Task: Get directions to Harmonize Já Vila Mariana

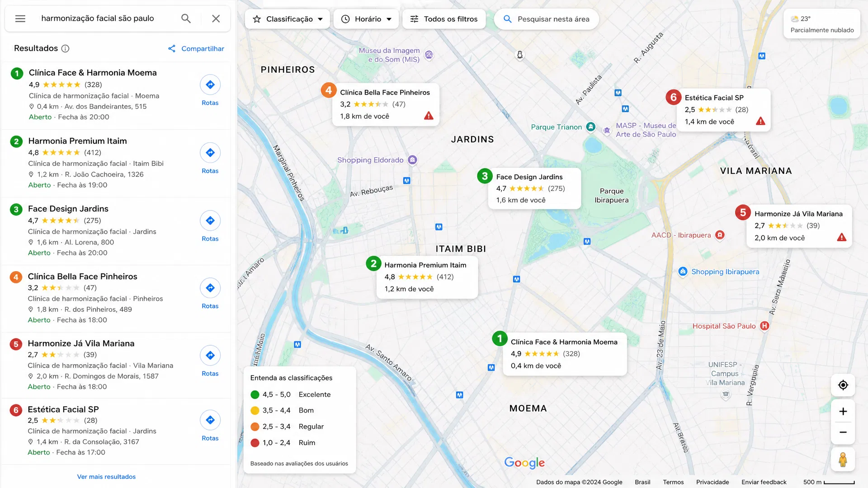Action: (x=210, y=355)
